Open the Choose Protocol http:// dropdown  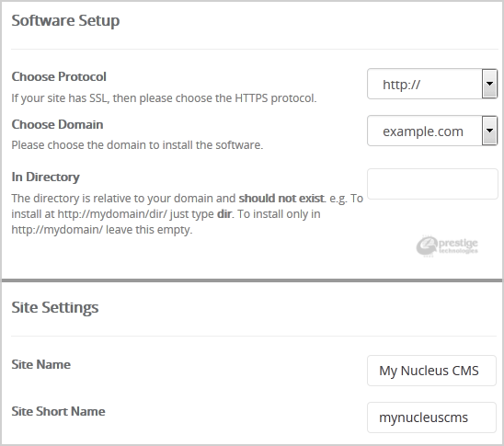[x=432, y=84]
